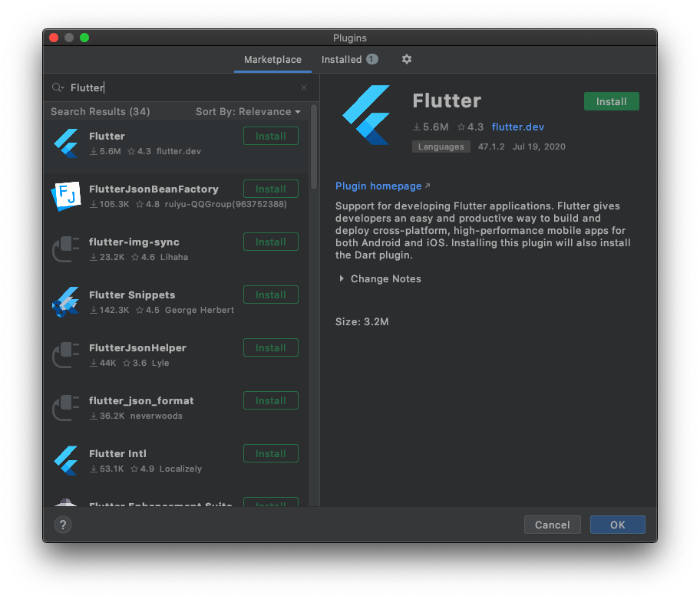
Task: Click the Size: 3.2M text
Action: coord(362,321)
